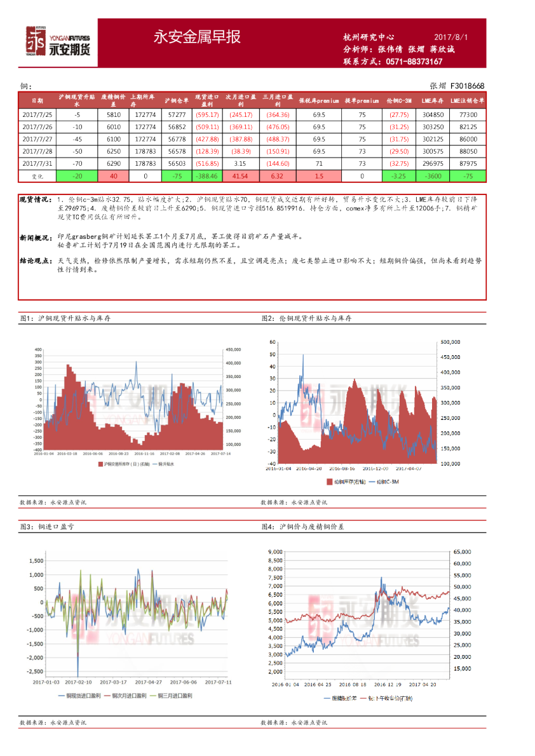Select the 永安金属早报 report title
This screenshot has height=756, width=535.
[197, 37]
